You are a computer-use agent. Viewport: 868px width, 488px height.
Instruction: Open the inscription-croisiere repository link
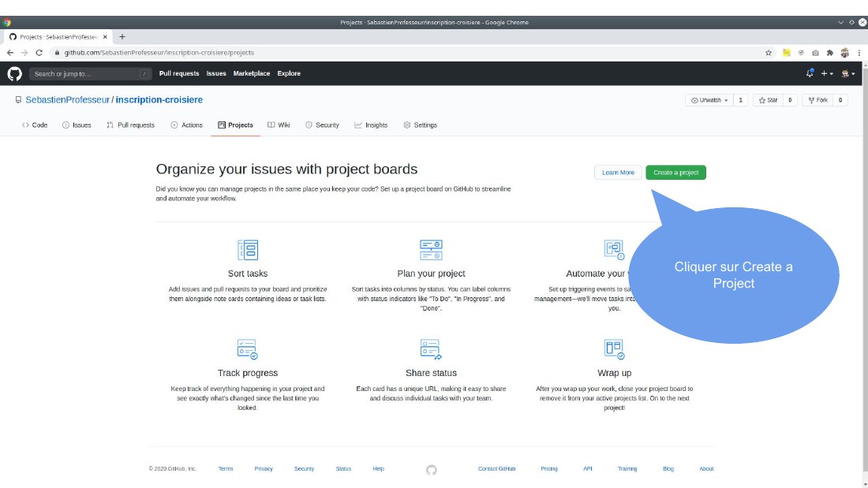(x=159, y=99)
